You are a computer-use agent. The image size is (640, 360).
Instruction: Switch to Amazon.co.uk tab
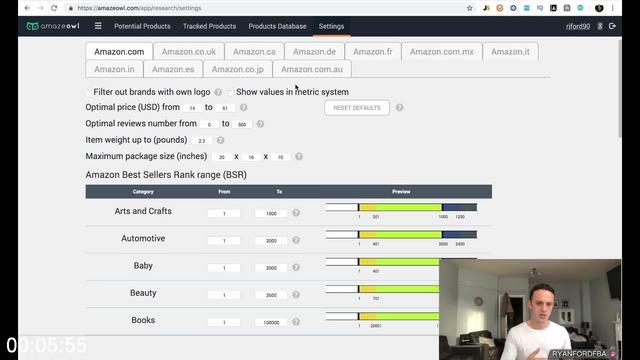pos(189,52)
